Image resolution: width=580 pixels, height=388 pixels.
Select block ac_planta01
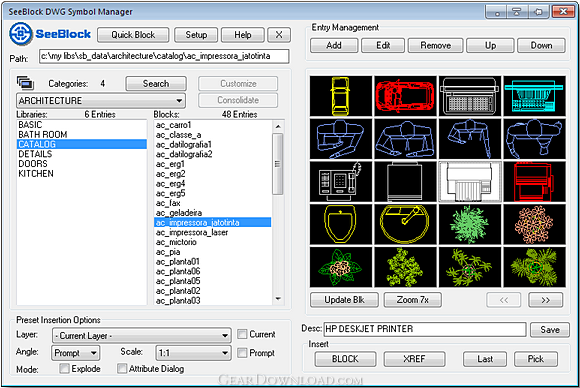pyautogui.click(x=213, y=262)
